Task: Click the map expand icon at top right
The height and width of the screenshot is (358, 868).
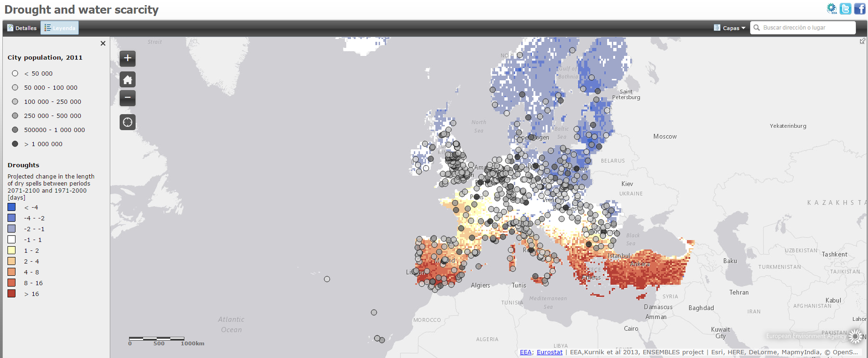Action: tap(862, 41)
